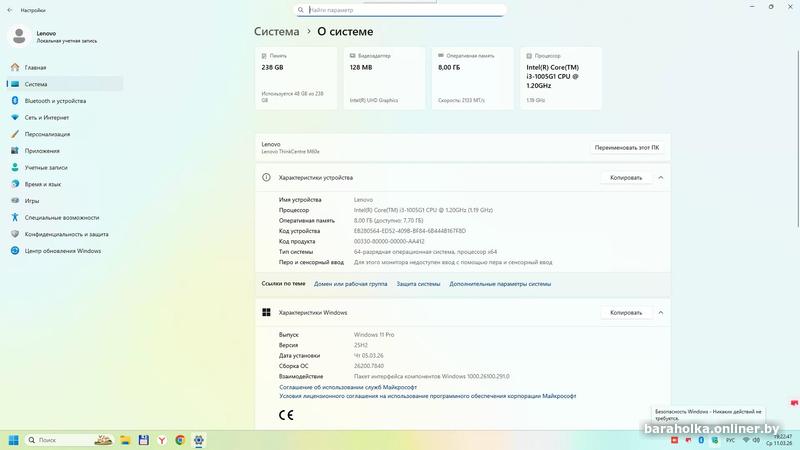800x450 pixels.
Task: Open the floppy disk app on taskbar
Action: (x=143, y=440)
